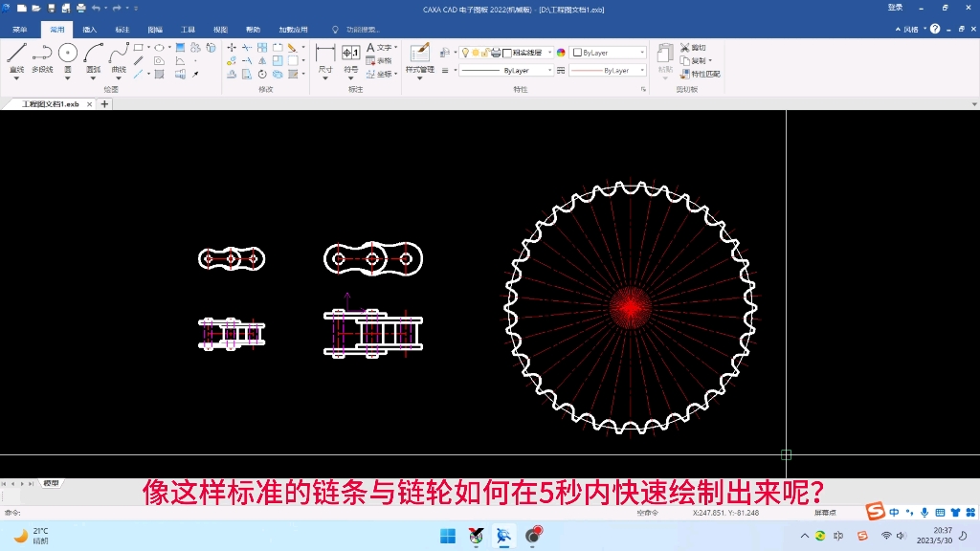The height and width of the screenshot is (551, 980).
Task: Click the 特性匹配 (Match Properties) button
Action: pos(700,74)
